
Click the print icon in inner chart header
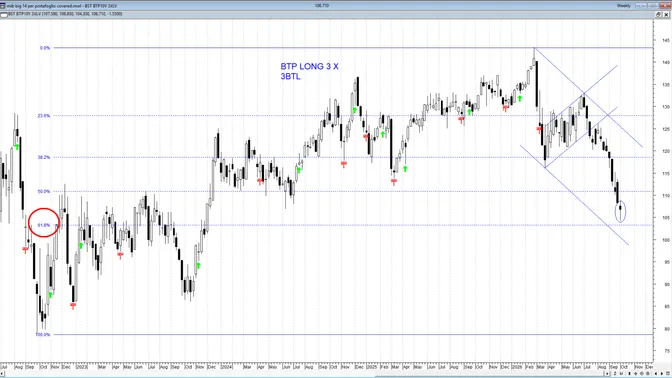point(658,14)
